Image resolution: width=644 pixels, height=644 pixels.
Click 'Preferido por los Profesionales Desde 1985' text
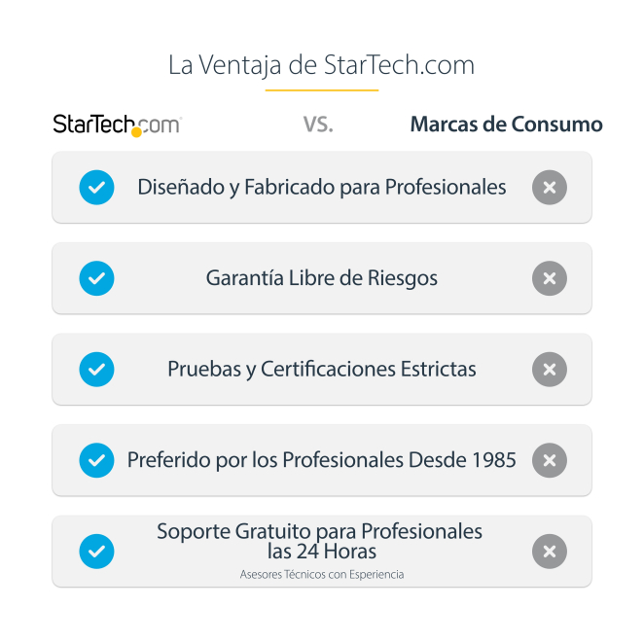[x=322, y=460]
